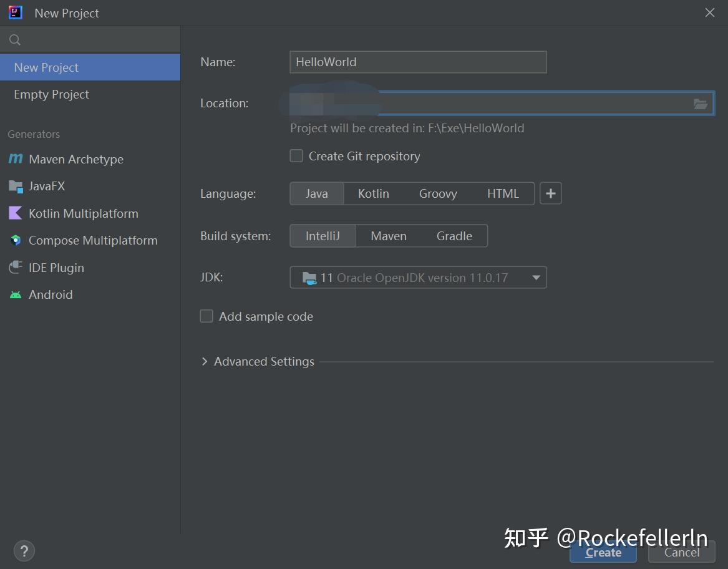Viewport: 728px width, 569px height.
Task: Open the help question mark button
Action: coord(24,551)
